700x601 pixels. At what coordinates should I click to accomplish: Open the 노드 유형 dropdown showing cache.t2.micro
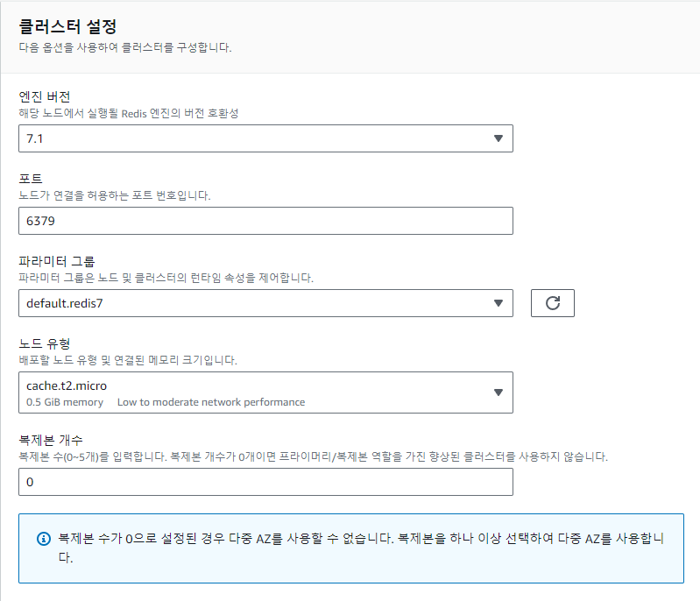265,392
